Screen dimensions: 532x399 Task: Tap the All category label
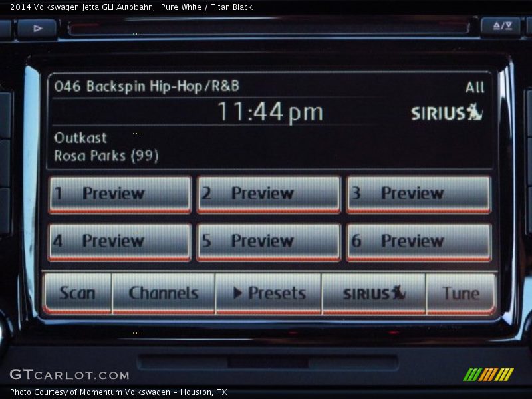point(475,88)
